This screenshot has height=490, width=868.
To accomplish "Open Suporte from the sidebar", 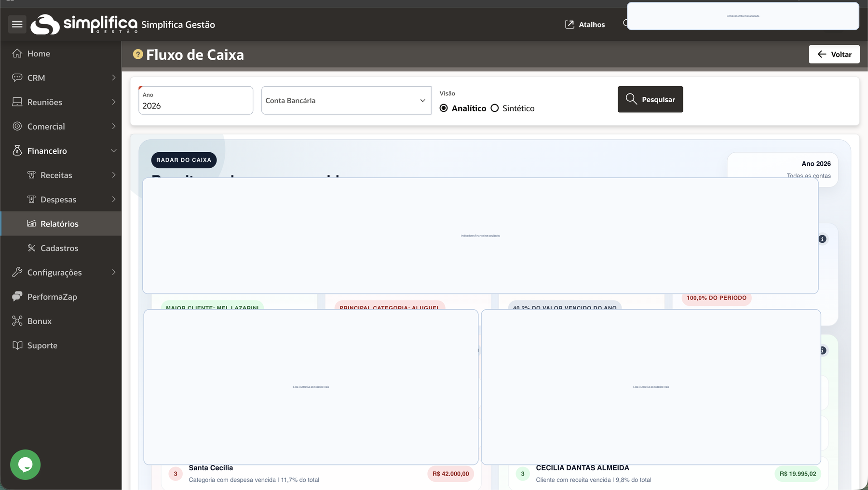I will point(42,345).
